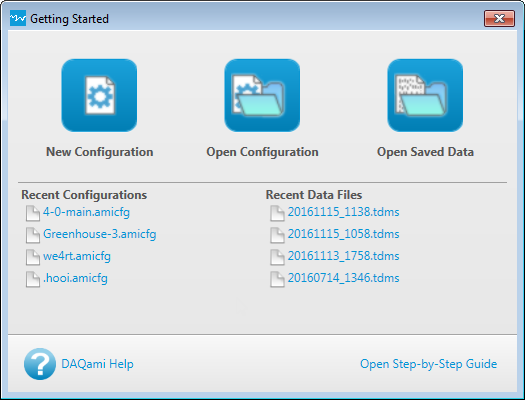This screenshot has width=525, height=400.
Task: Click file icon beside 20161115_1058.tdms
Action: point(277,235)
